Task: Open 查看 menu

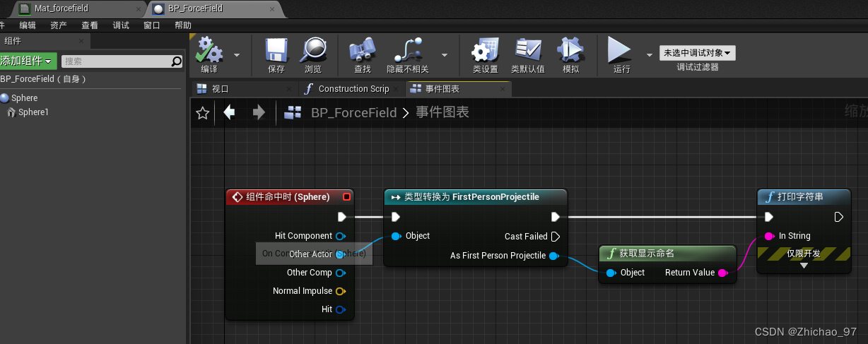Action: pyautogui.click(x=90, y=25)
